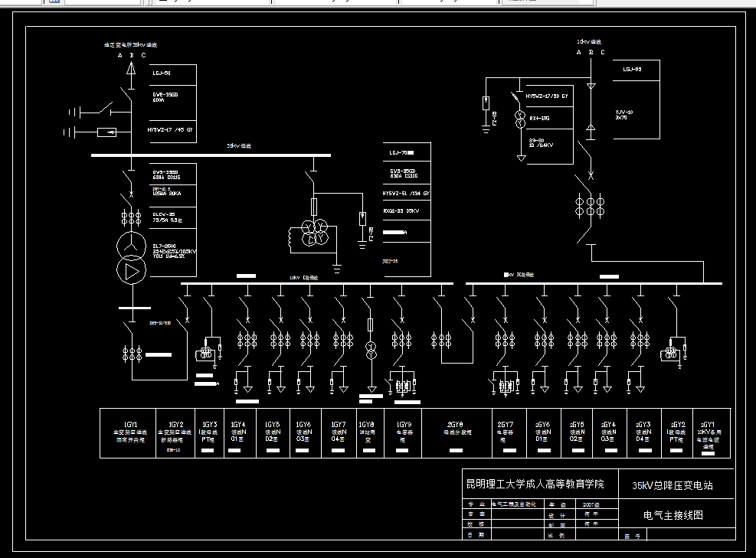Select the 电气工程及自动化 major entry
756x558 pixels.
point(513,504)
